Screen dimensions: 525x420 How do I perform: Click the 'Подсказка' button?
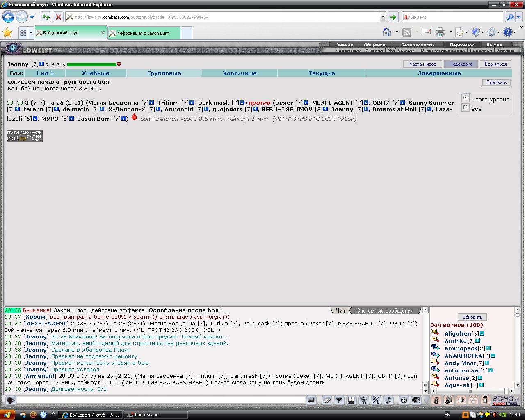point(461,64)
